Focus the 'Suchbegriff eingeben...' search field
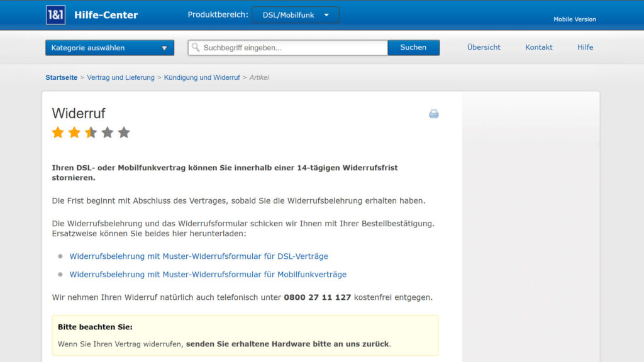The height and width of the screenshot is (362, 644). click(x=292, y=48)
